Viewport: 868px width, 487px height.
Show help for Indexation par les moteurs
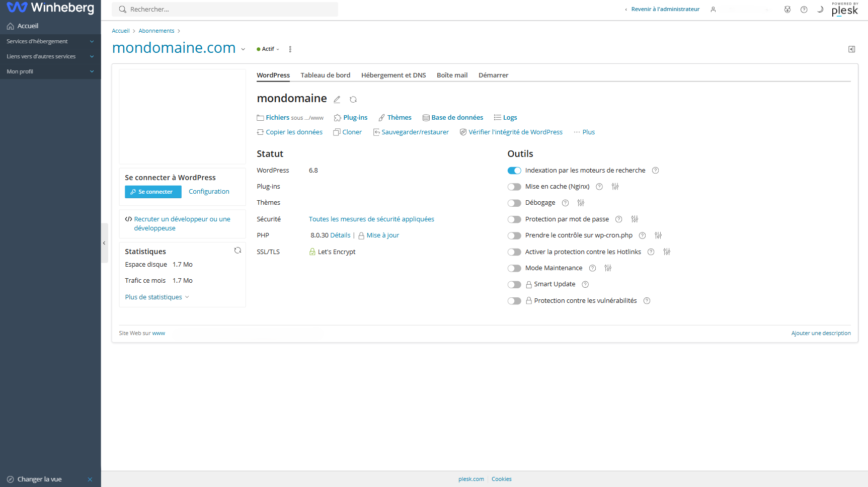coord(655,171)
